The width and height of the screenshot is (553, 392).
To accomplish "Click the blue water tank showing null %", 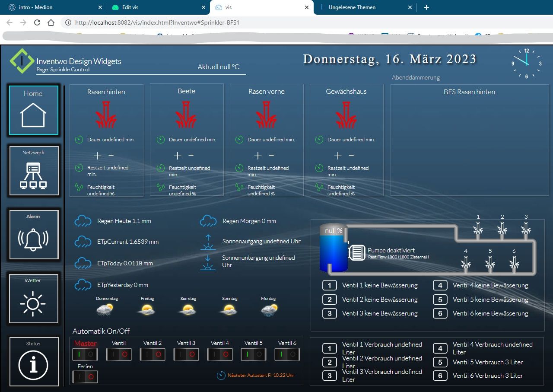I will pyautogui.click(x=334, y=248).
